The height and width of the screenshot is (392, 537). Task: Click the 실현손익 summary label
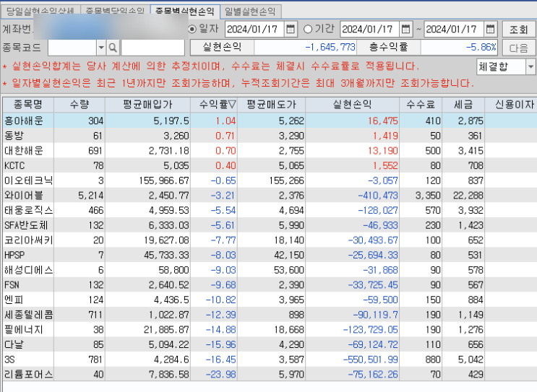point(222,47)
